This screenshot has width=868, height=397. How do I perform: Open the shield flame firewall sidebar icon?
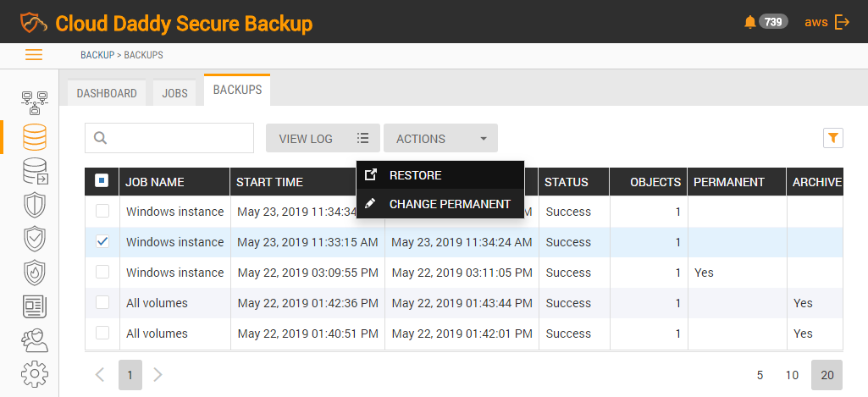click(x=35, y=273)
